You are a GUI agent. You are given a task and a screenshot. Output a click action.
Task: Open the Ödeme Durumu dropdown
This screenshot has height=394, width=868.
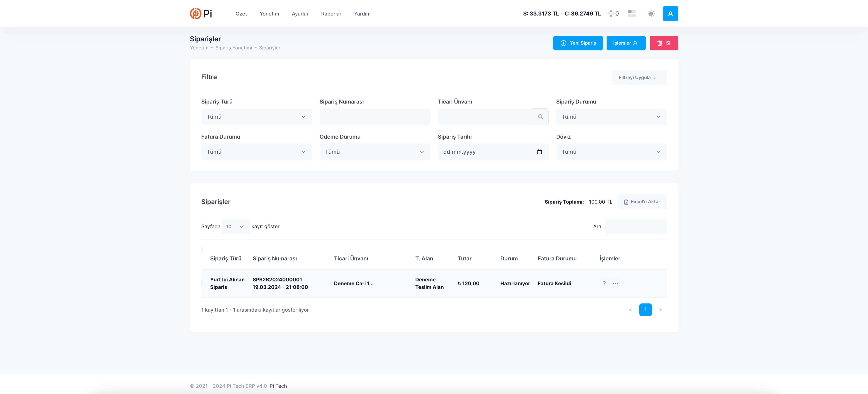(x=374, y=152)
